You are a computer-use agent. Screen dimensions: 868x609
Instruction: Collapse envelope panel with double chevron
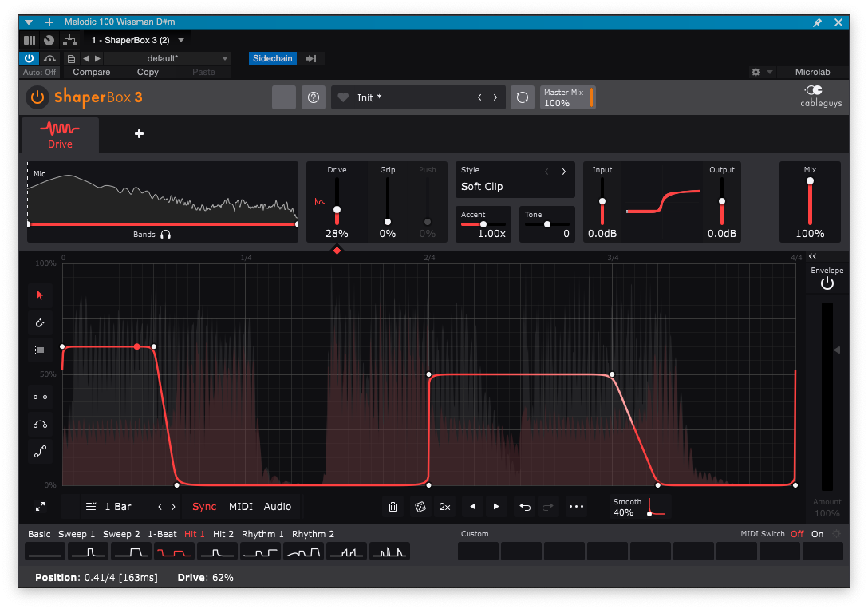pos(812,256)
